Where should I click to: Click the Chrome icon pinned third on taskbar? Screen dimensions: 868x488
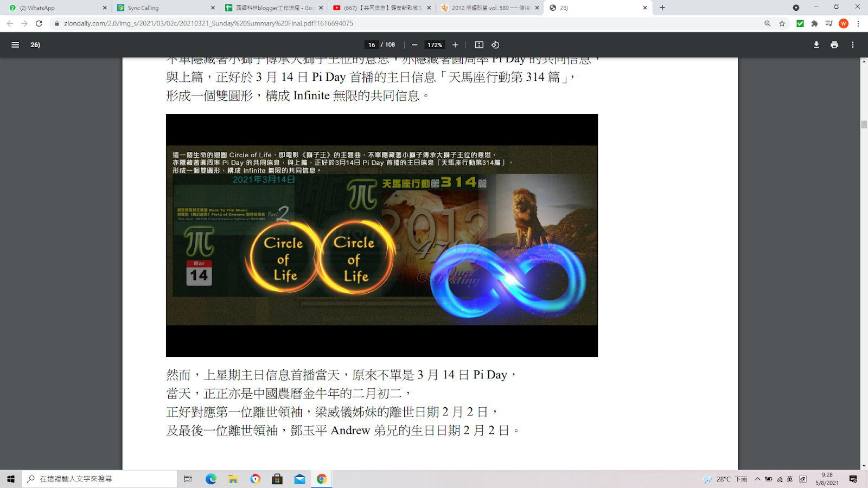click(256, 479)
